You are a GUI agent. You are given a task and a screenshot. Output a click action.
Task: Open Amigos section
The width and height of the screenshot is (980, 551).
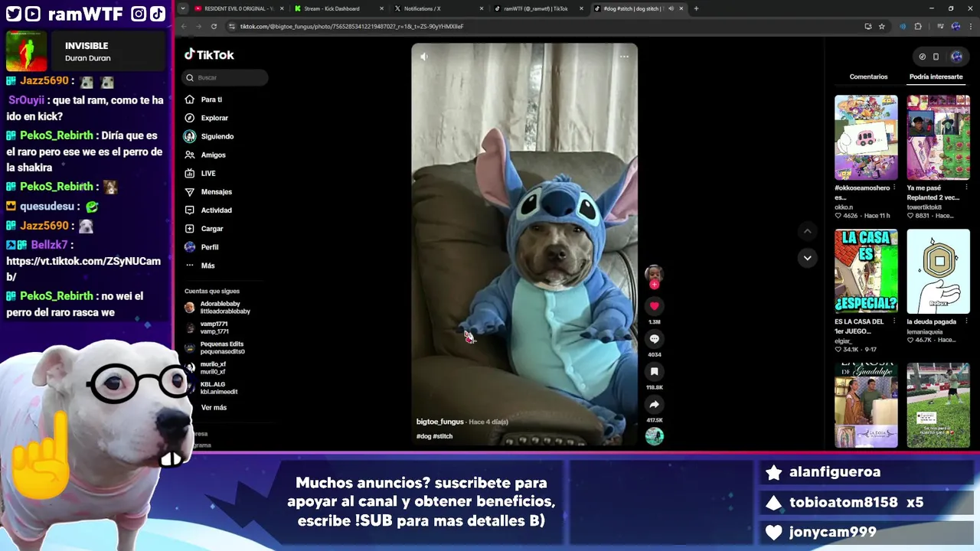tap(205, 155)
